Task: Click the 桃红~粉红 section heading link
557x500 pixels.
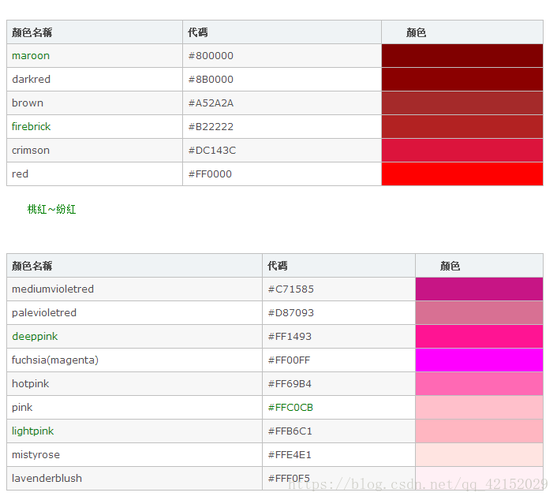Action: coord(52,209)
